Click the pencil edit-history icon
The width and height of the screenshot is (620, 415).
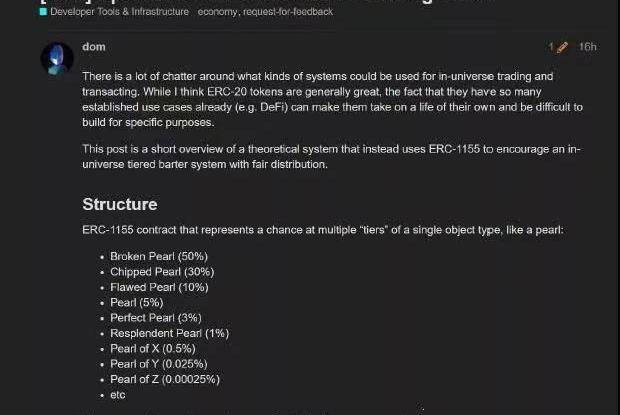click(562, 47)
